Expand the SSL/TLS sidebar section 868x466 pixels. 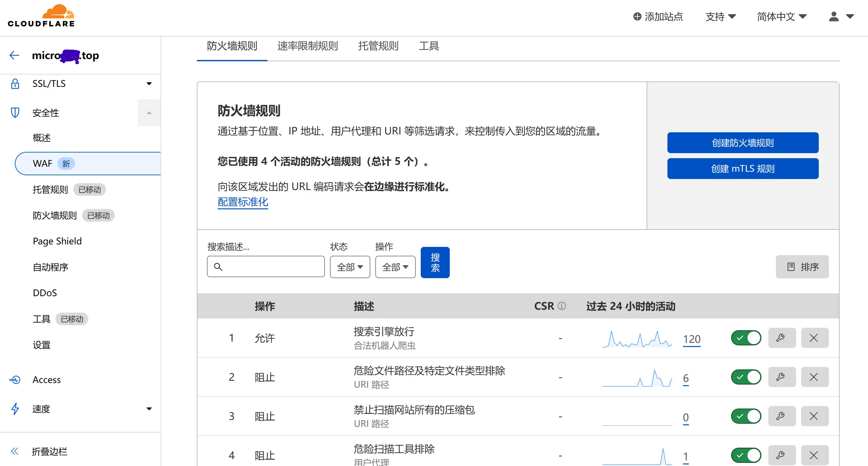149,84
